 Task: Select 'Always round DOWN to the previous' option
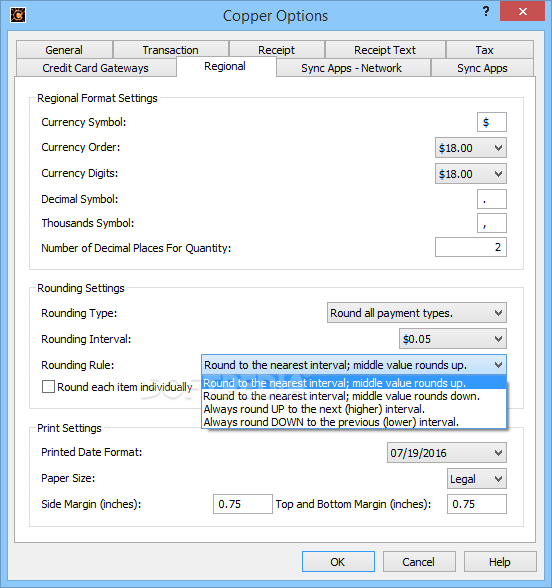(354, 422)
